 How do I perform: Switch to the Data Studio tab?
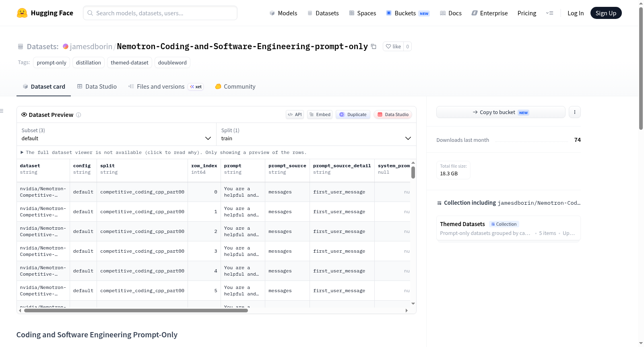(x=97, y=87)
